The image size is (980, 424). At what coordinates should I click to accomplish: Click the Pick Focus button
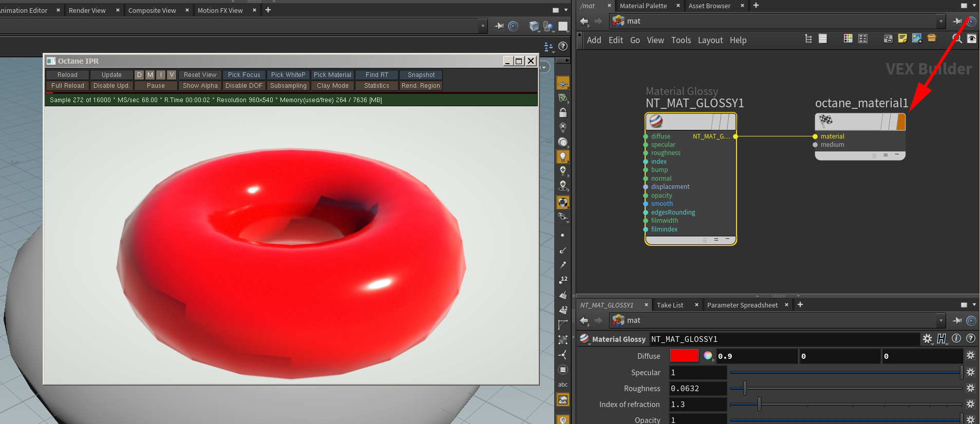[244, 75]
